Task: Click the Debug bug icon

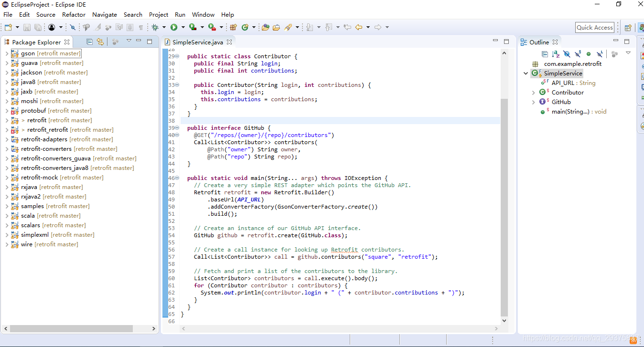Action: pyautogui.click(x=155, y=27)
